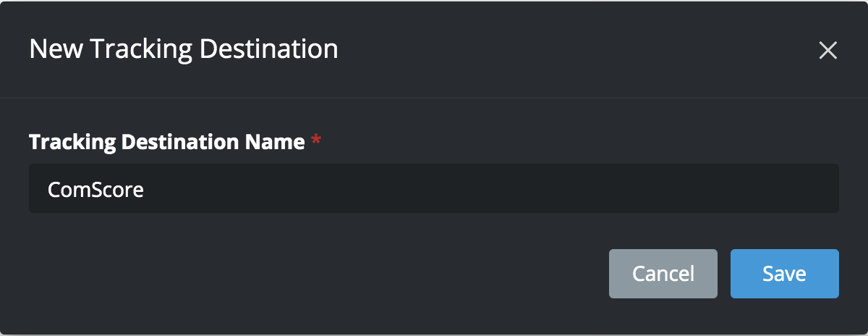Discard ComScore entry with Cancel
Image resolution: width=868 pixels, height=336 pixels.
[663, 274]
